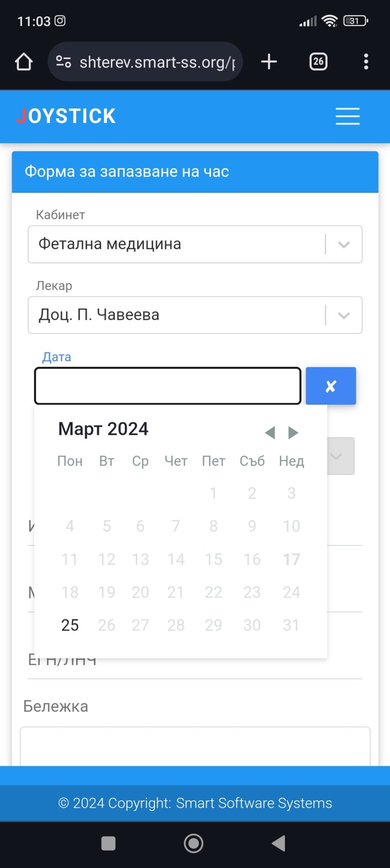The height and width of the screenshot is (868, 390).
Task: Tap the browser address bar URL
Action: (157, 62)
